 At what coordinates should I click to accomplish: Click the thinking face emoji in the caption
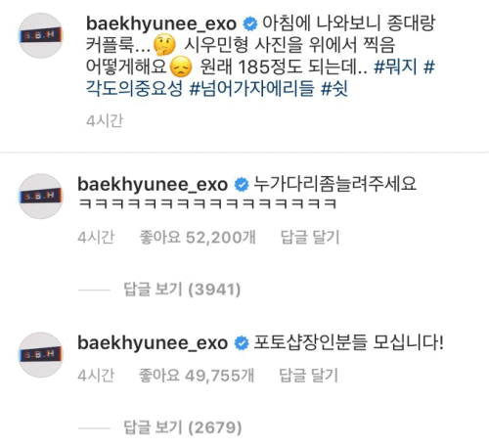click(164, 45)
